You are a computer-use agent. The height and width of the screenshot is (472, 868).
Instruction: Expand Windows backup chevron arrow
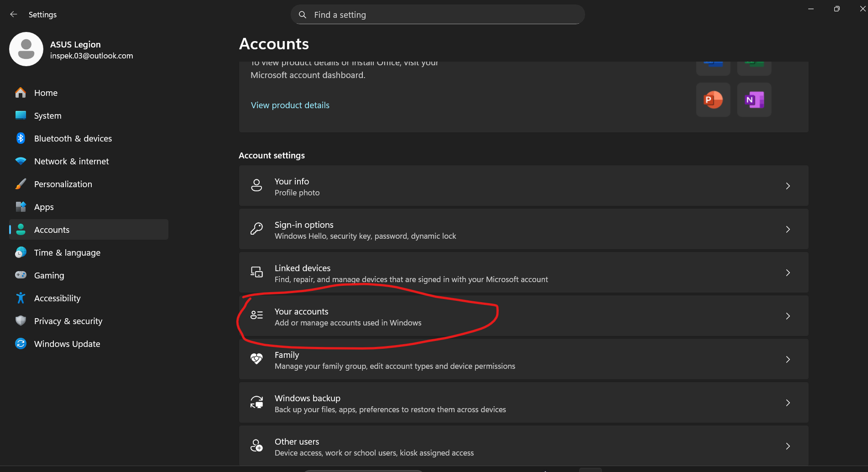click(x=788, y=403)
